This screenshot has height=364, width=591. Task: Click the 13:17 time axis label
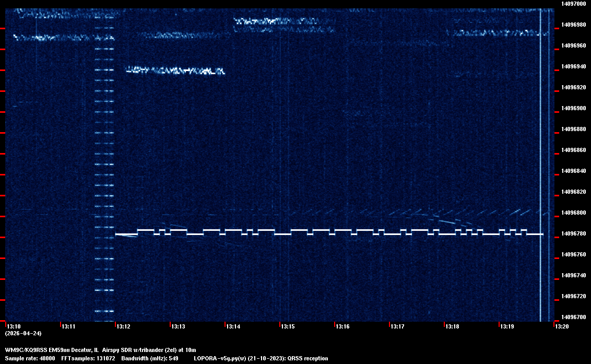(397, 326)
